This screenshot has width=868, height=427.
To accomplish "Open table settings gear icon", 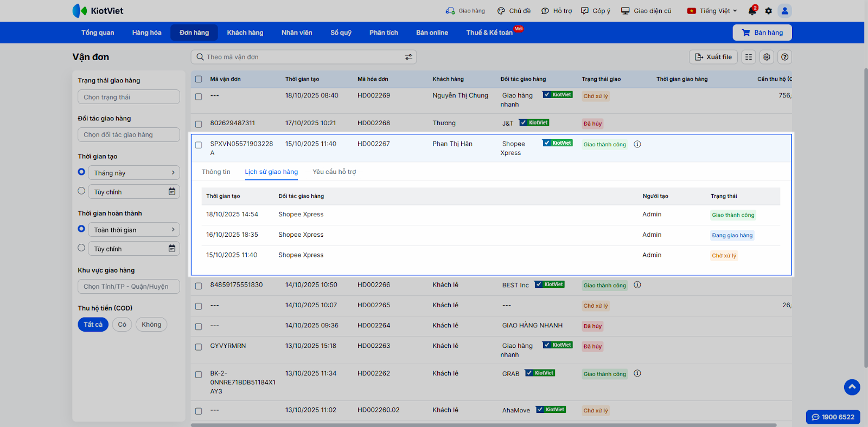I will pyautogui.click(x=767, y=57).
